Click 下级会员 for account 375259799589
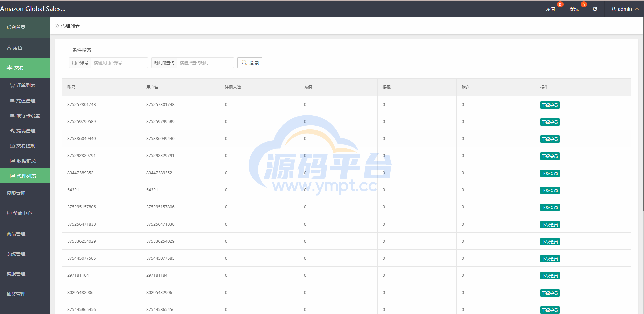This screenshot has height=314, width=644. pos(550,122)
